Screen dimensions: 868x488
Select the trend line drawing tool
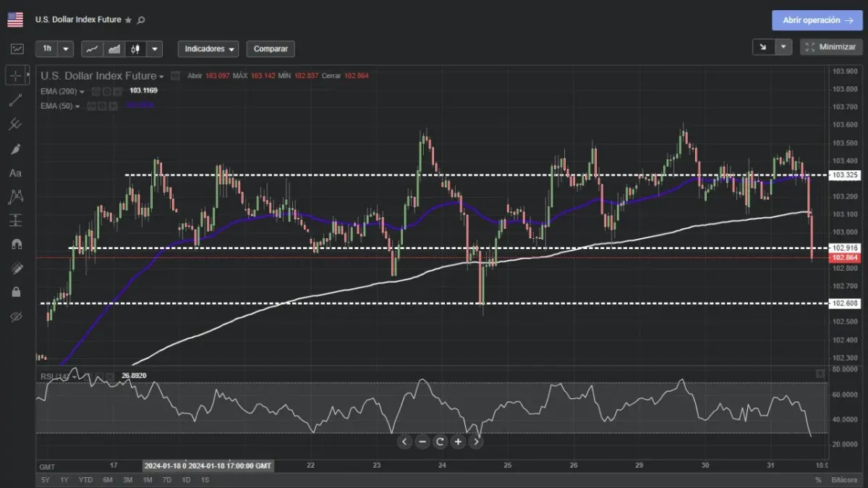pyautogui.click(x=16, y=100)
